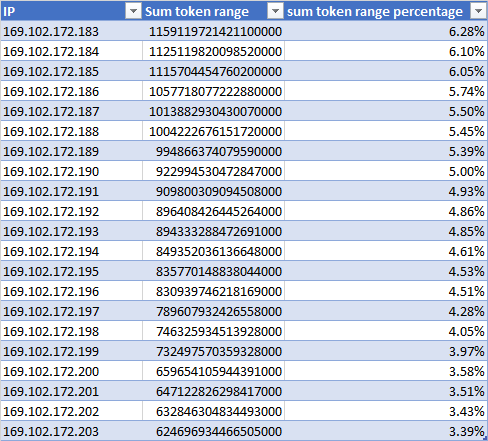Open the Sum token range filter dropdown
This screenshot has height=441, width=488.
(x=275, y=11)
